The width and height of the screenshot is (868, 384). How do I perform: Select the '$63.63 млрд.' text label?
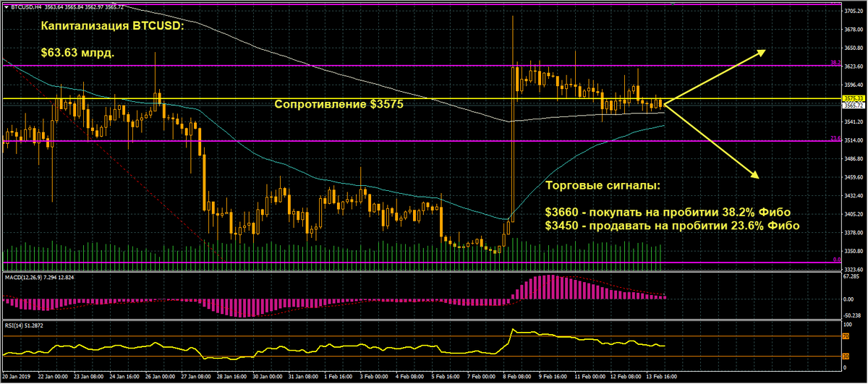coord(78,54)
